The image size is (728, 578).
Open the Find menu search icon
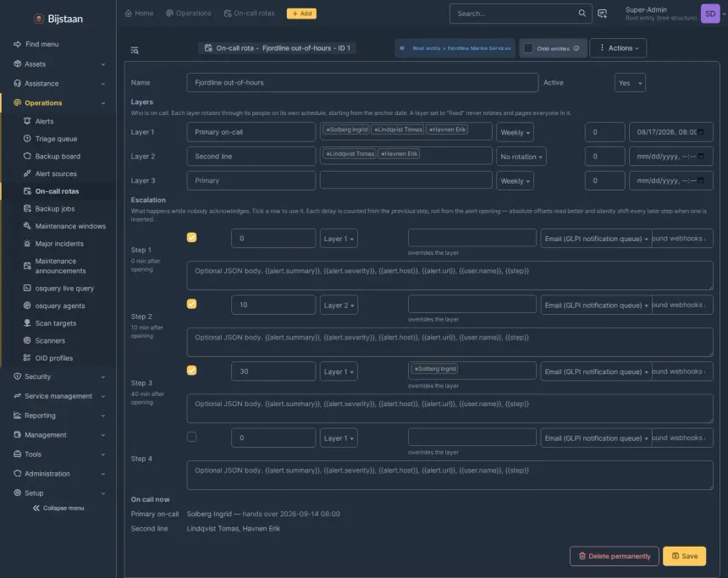point(17,44)
